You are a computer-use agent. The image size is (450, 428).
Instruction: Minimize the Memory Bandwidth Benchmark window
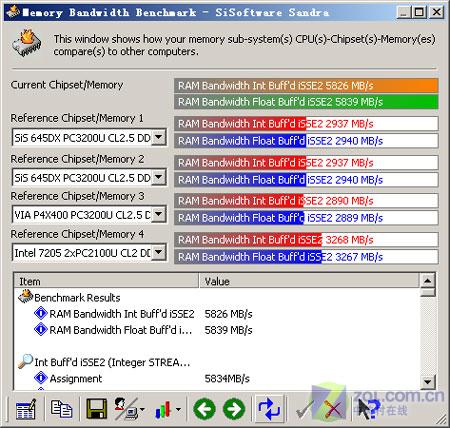(x=404, y=12)
